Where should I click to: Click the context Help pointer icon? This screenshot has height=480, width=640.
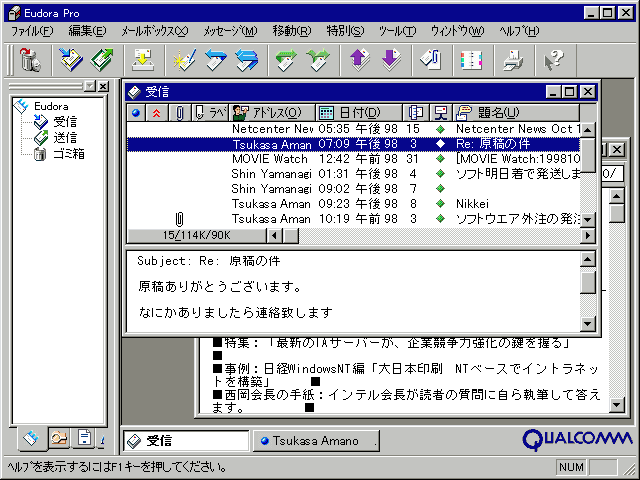point(554,60)
